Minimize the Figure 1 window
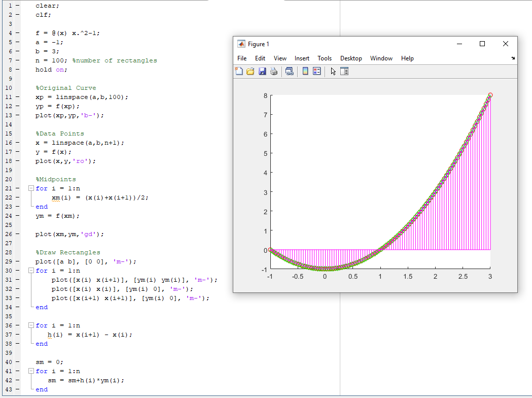Screen dimensions: 532x398 (x=459, y=44)
